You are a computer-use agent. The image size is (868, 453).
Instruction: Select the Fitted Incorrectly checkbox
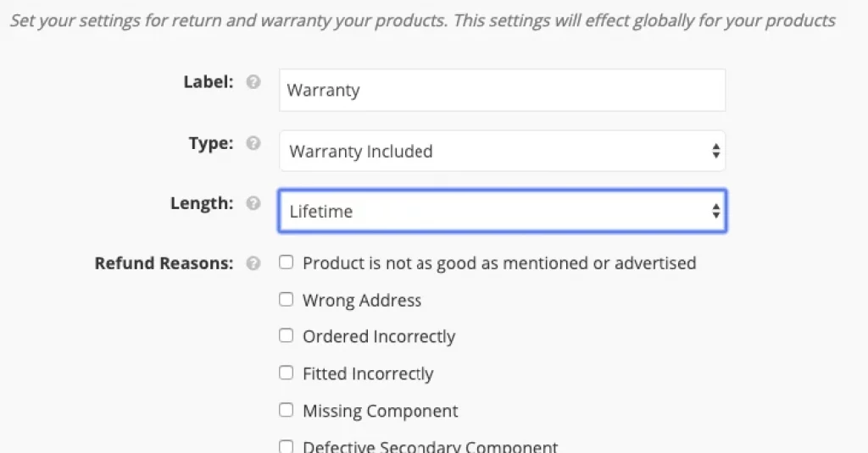point(287,373)
